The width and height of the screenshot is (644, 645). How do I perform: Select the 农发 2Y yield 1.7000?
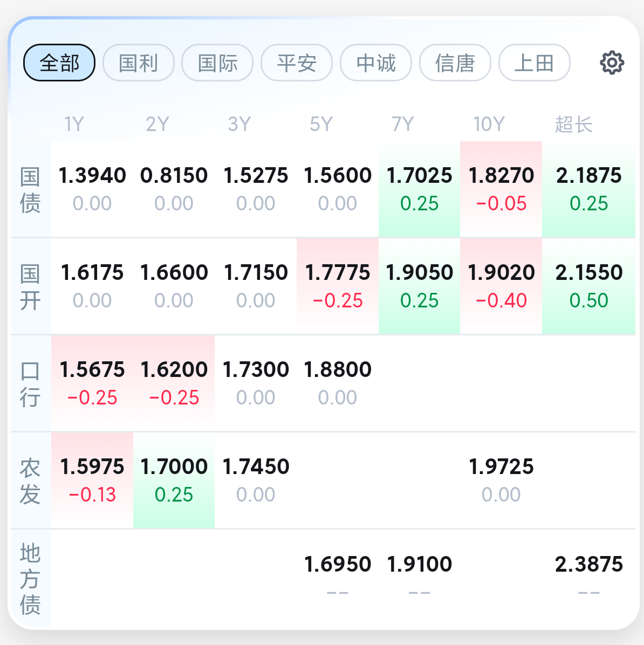[x=174, y=480]
